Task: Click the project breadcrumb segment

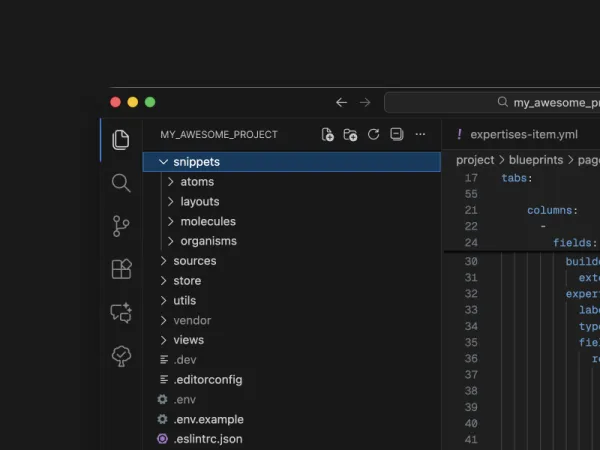Action: [475, 160]
